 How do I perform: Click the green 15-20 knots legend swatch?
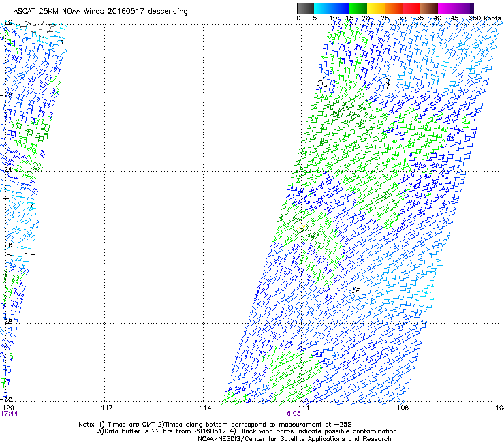click(358, 8)
